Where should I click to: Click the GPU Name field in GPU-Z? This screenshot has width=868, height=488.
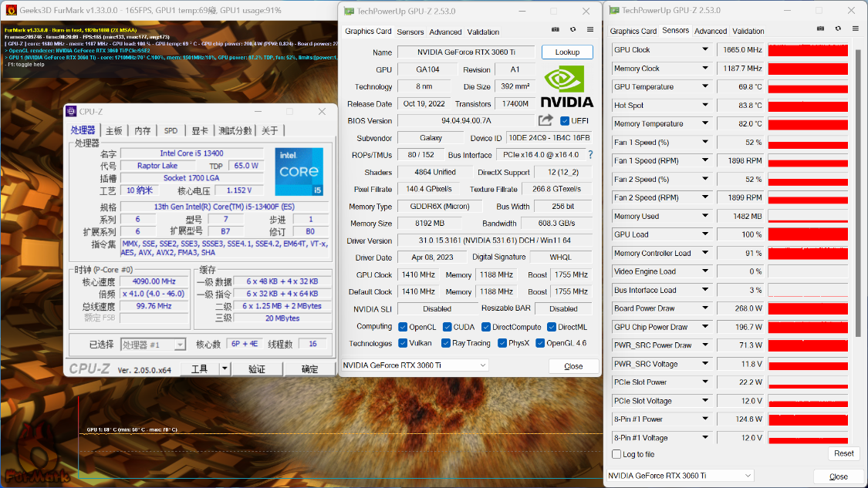tap(466, 52)
